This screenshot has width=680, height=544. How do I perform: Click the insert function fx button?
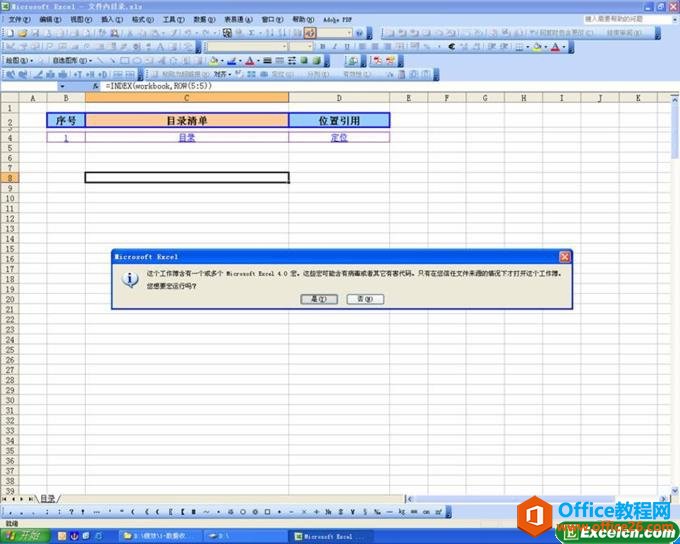96,86
